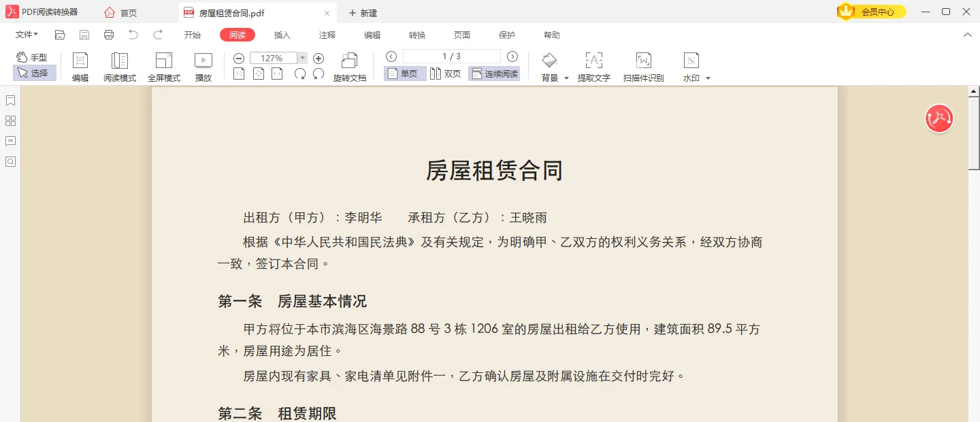This screenshot has width=980, height=422.
Task: Close the 房屋租赁合同.pdf tab
Action: [327, 13]
